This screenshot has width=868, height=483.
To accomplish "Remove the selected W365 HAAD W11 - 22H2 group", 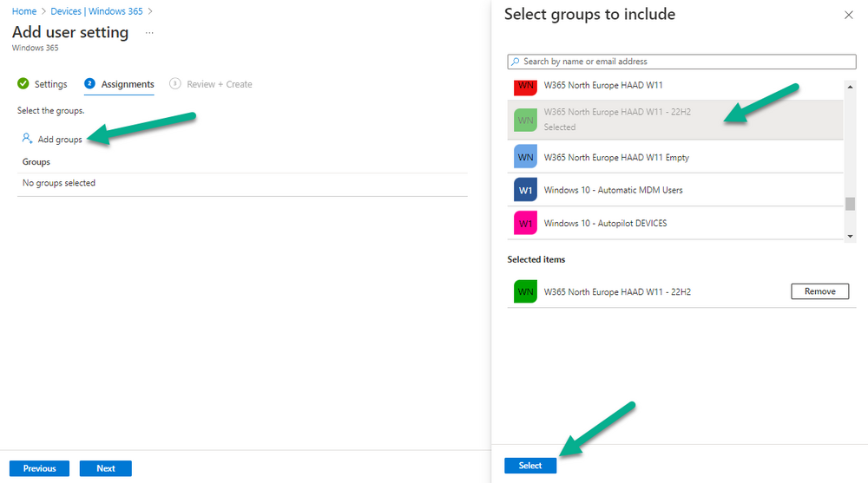I will (819, 291).
